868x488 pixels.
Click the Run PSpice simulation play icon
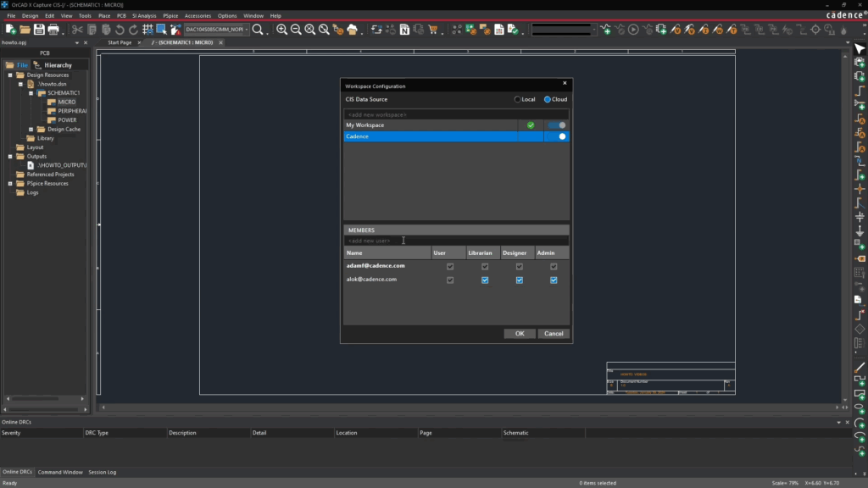[x=633, y=30]
